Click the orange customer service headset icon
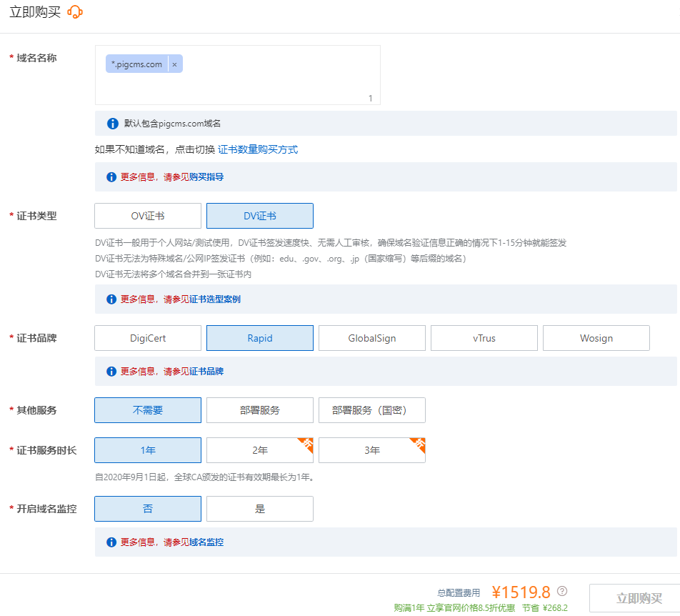 (75, 13)
